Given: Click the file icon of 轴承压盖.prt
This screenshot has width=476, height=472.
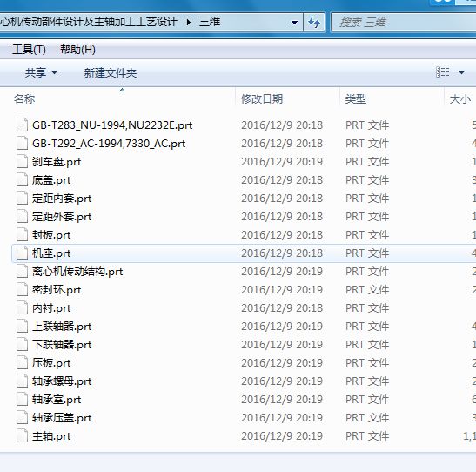Looking at the screenshot, I should click(22, 418).
